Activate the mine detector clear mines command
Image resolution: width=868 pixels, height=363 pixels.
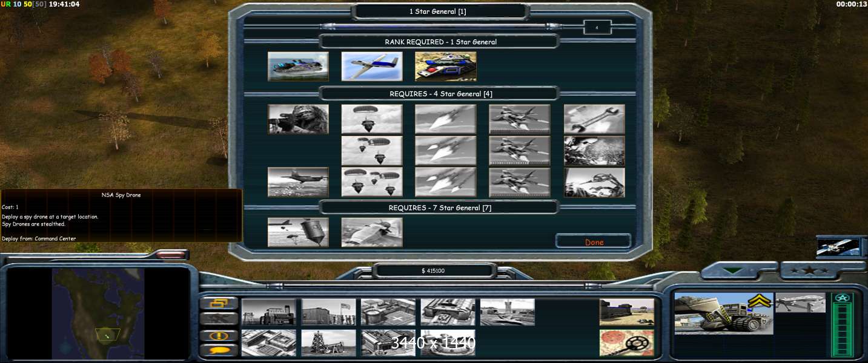(x=627, y=342)
